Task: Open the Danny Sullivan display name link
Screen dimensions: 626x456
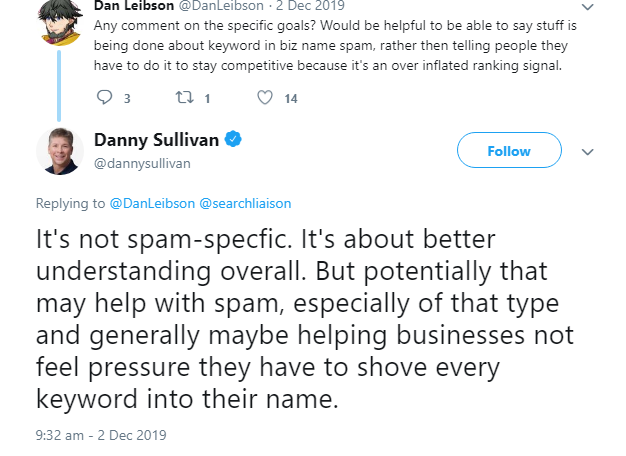Action: click(155, 140)
